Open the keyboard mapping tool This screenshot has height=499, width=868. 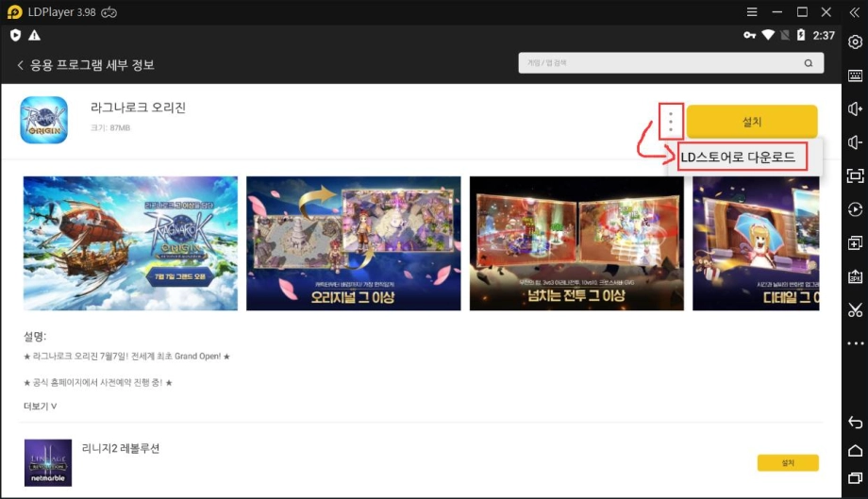856,75
